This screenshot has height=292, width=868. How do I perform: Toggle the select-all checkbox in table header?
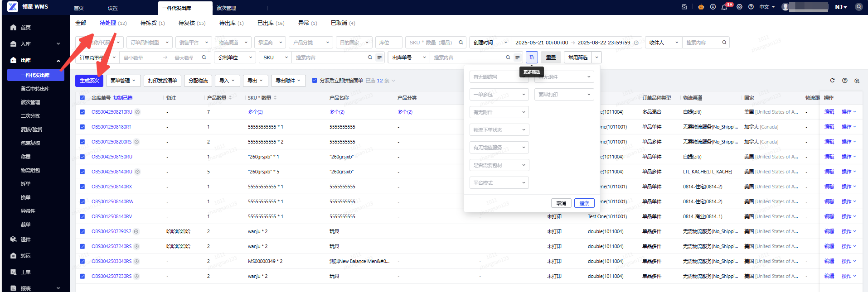click(82, 98)
